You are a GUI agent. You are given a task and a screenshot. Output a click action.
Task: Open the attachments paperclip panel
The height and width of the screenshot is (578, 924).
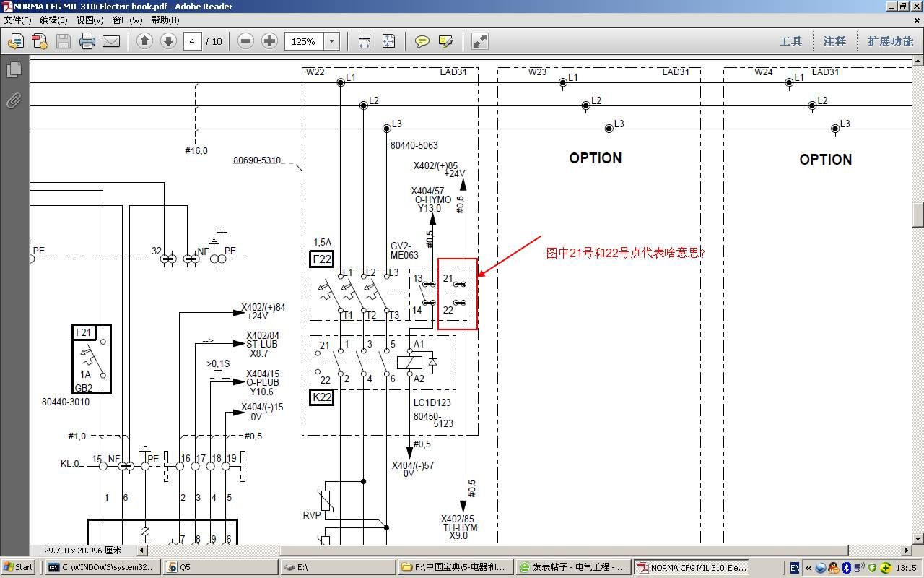coord(14,100)
